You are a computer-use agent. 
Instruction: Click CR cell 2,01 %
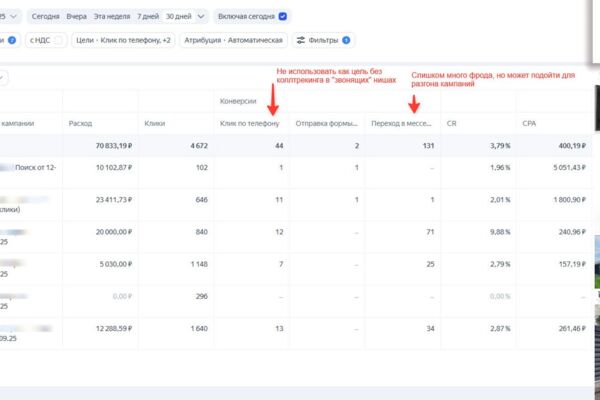coord(500,199)
